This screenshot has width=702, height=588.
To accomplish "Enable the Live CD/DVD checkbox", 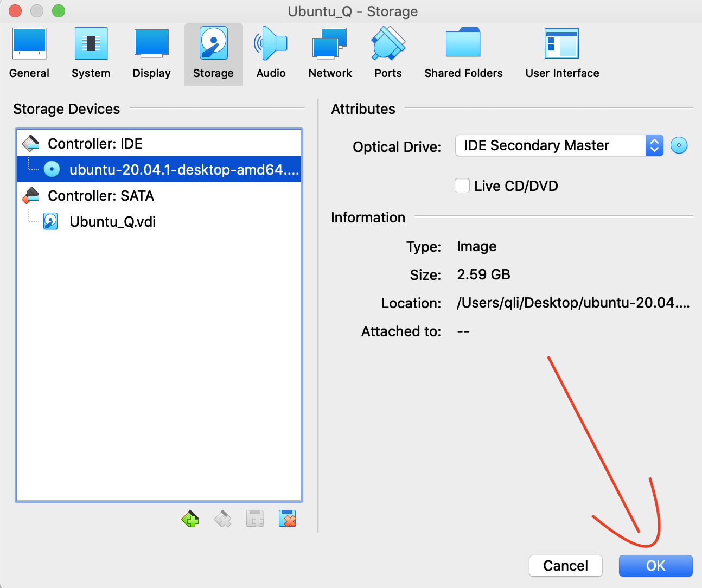I will (462, 186).
